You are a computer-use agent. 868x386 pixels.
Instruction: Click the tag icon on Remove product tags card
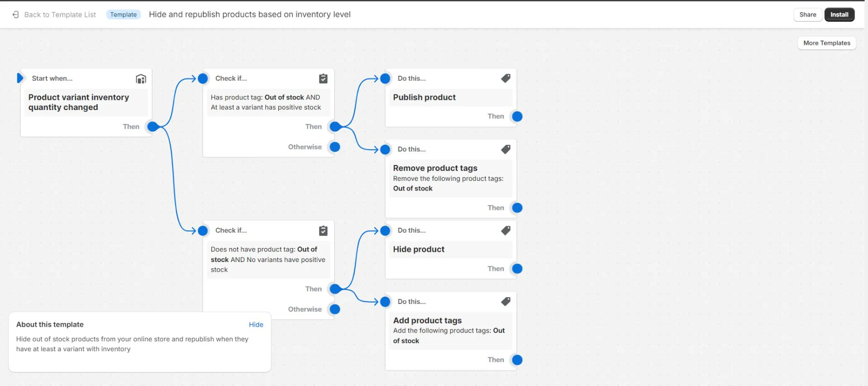tap(505, 149)
